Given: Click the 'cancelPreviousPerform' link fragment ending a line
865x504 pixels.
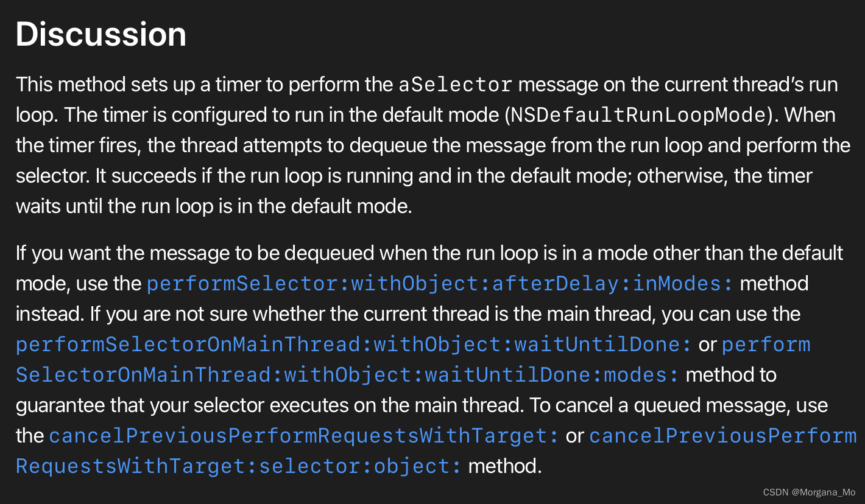Looking at the screenshot, I should pyautogui.click(x=723, y=436).
